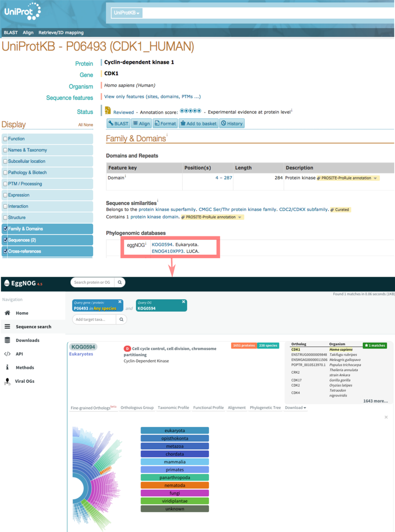Screen dimensions: 395x532
Task: Click domain position 4 – 287 link
Action: (224, 178)
